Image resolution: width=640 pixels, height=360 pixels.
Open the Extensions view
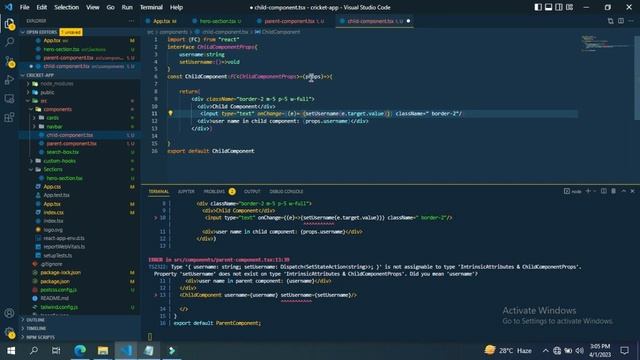tap(9, 118)
